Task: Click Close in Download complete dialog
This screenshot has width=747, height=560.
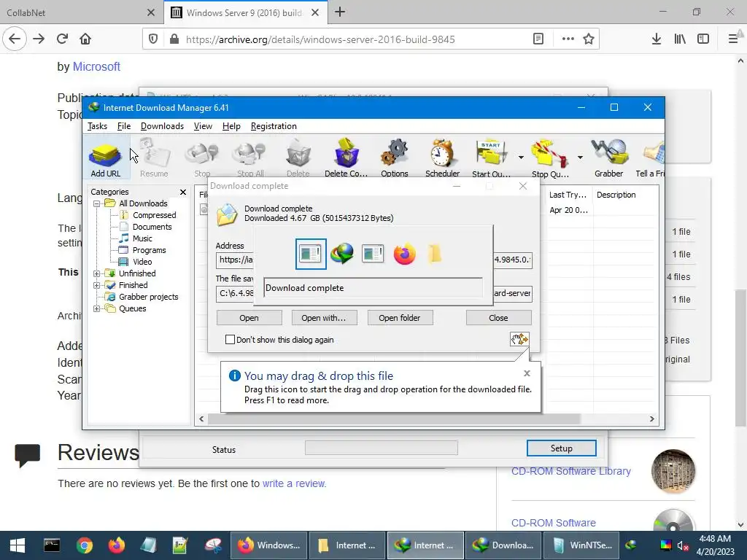Action: pos(498,318)
